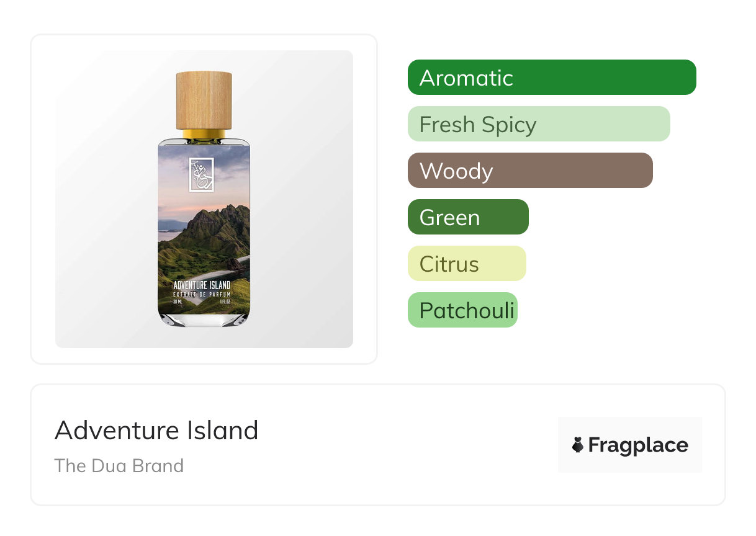The width and height of the screenshot is (756, 536).
Task: Open the perfume bottle product image
Action: coord(204,199)
